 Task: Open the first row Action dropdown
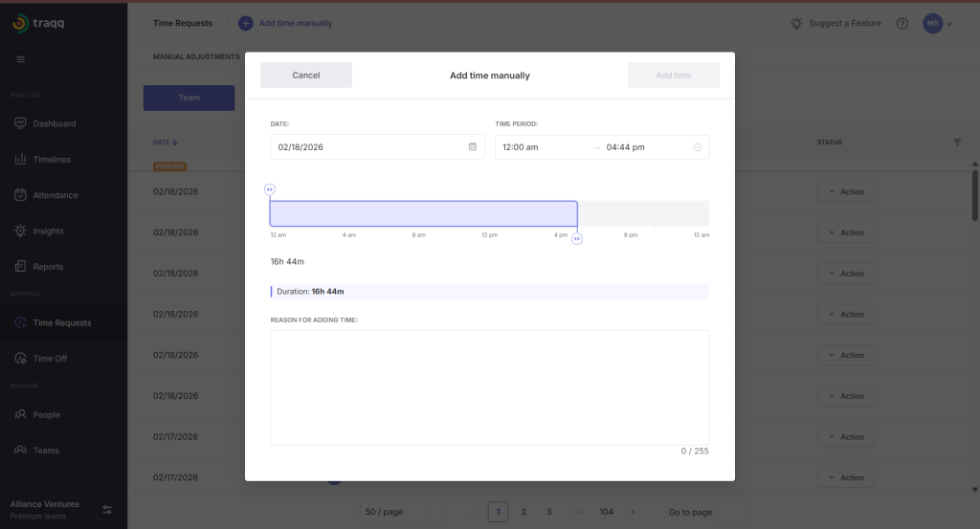[x=845, y=192]
